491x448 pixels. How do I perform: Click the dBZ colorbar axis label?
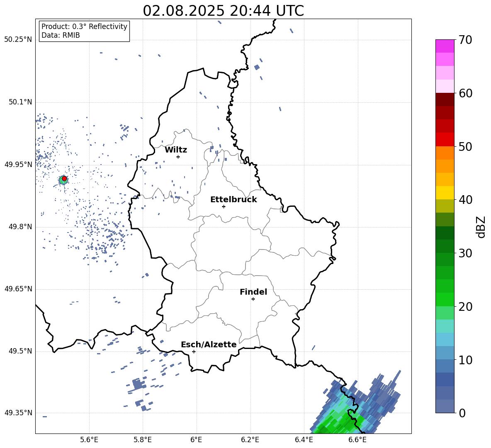[481, 227]
